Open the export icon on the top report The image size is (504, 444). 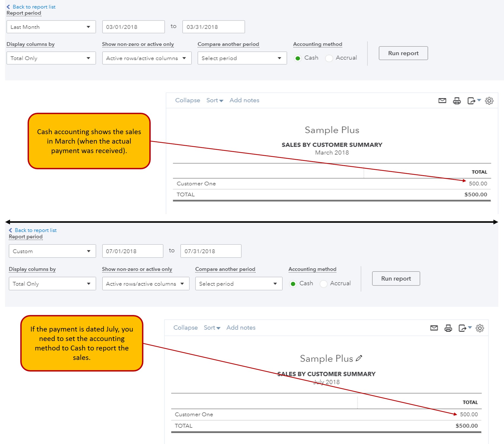(x=472, y=101)
